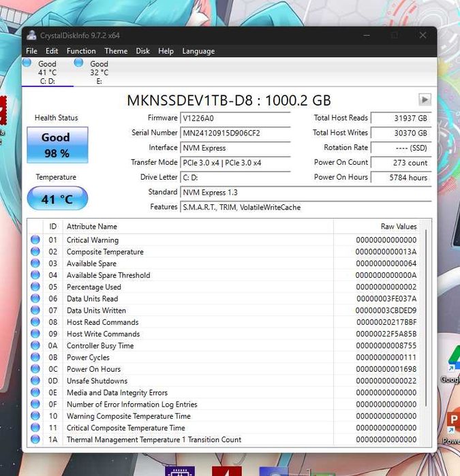This screenshot has width=460, height=476.
Task: Click the blue status orb for Controller Busy Time
Action: 35,345
